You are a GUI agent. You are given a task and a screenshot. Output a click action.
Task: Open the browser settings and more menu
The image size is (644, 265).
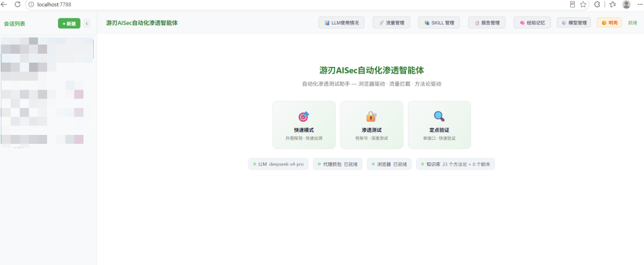[639, 4]
